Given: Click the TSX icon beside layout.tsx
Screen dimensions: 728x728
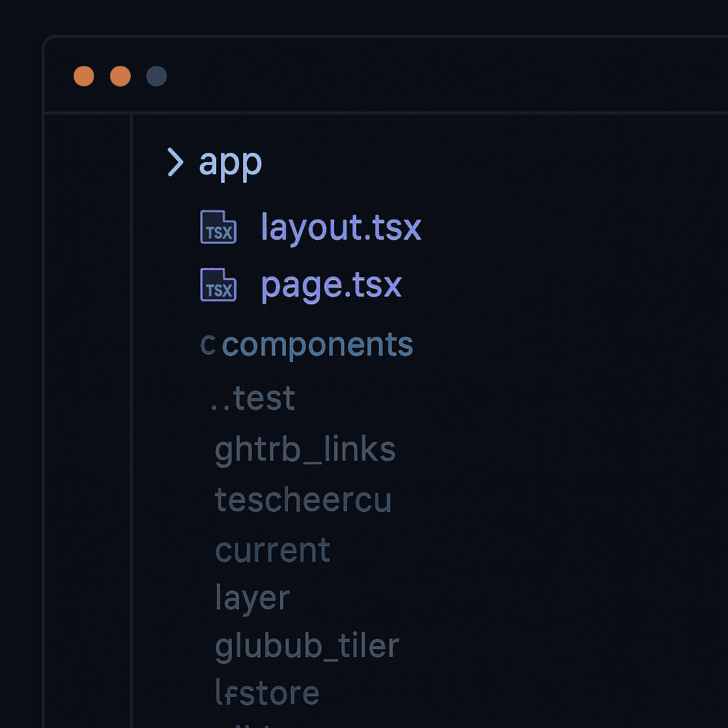Looking at the screenshot, I should 218,227.
